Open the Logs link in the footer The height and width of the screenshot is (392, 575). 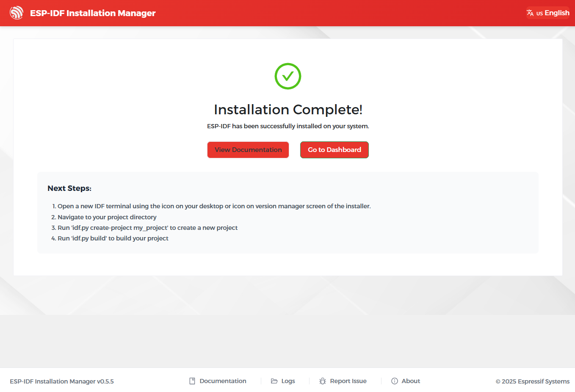click(287, 381)
